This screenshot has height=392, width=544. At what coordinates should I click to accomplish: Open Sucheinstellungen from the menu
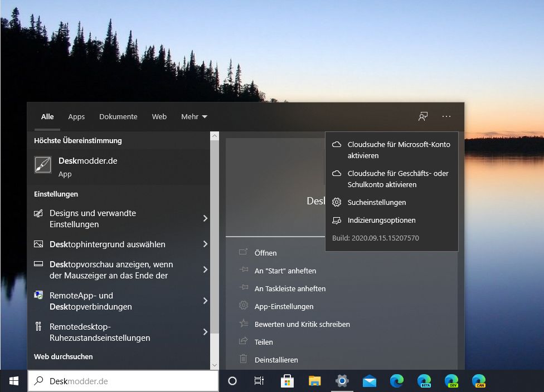(x=392, y=203)
